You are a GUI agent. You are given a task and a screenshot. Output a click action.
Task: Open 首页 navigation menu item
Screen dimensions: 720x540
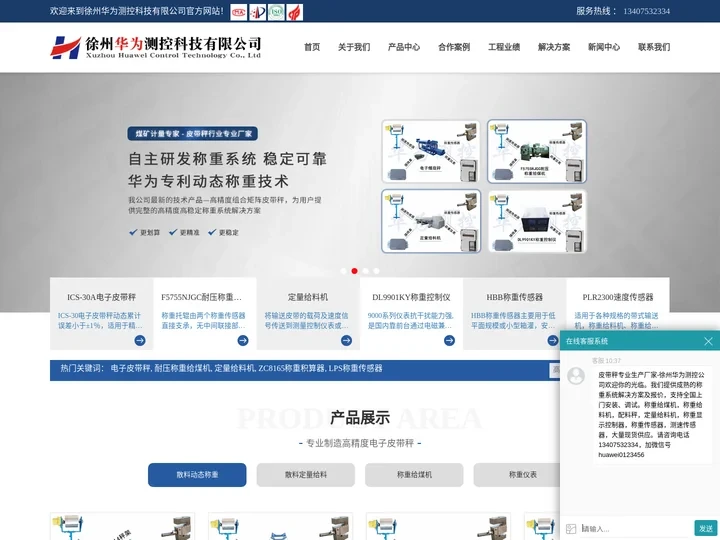(312, 47)
